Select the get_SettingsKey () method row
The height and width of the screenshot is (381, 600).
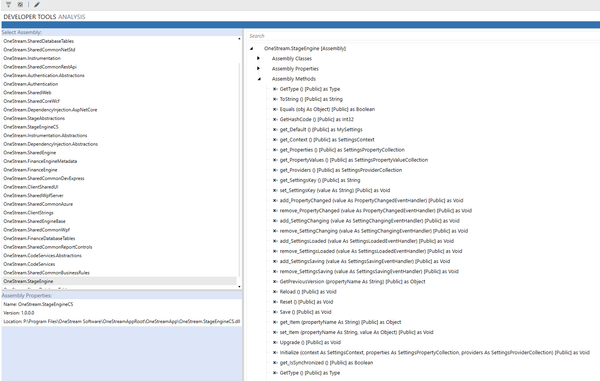point(320,180)
